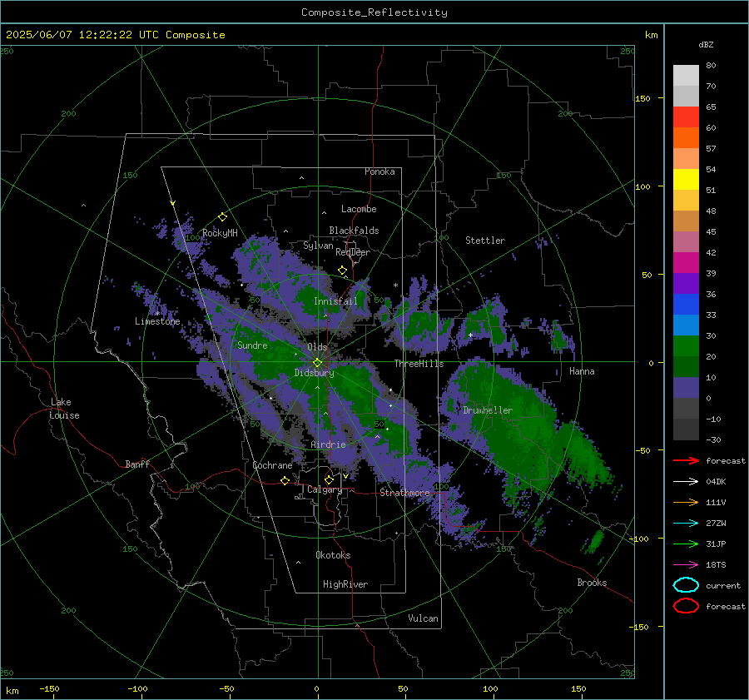This screenshot has height=700, width=749.
Task: Click the 18TS legend label
Action: coord(716,565)
